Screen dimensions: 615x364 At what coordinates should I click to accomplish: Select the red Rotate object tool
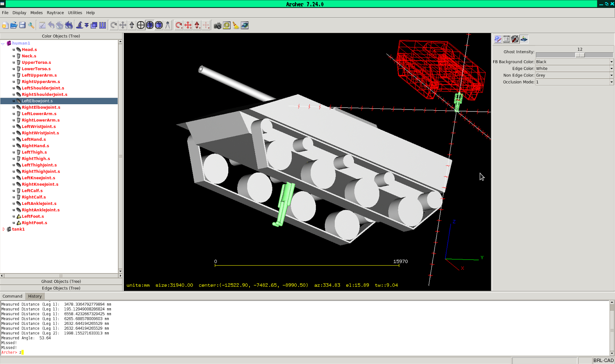pos(179,25)
